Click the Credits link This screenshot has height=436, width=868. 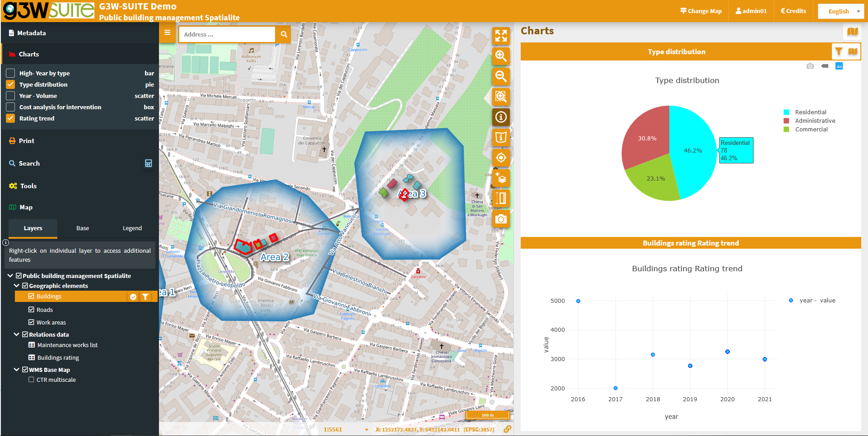tap(793, 11)
